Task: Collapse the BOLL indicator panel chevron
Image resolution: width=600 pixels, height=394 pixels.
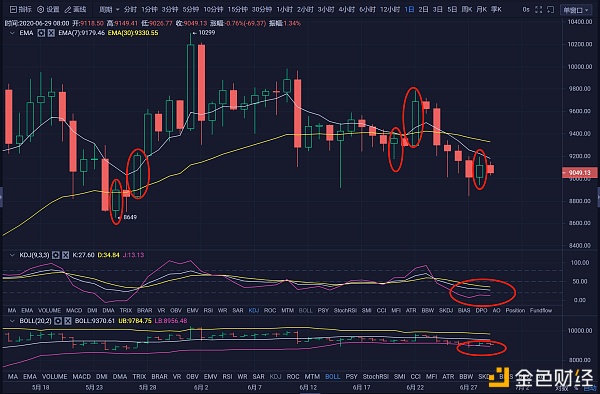Action: pyautogui.click(x=12, y=321)
